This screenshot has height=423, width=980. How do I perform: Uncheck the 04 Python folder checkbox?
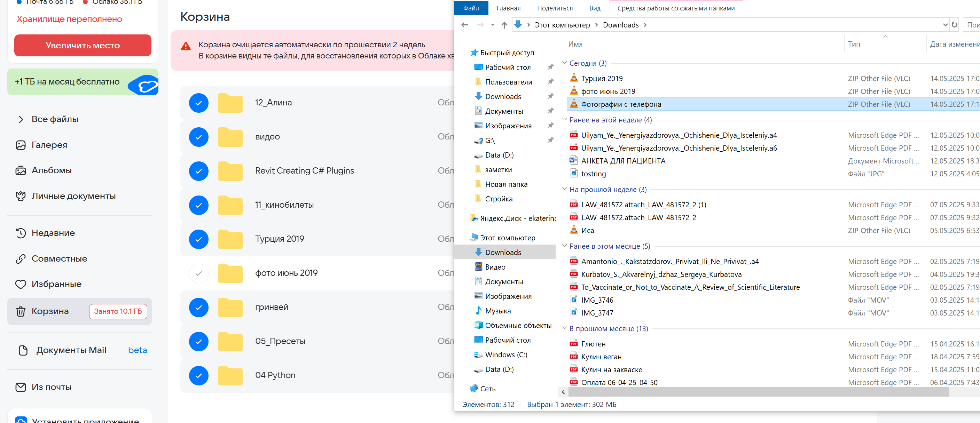click(x=198, y=375)
